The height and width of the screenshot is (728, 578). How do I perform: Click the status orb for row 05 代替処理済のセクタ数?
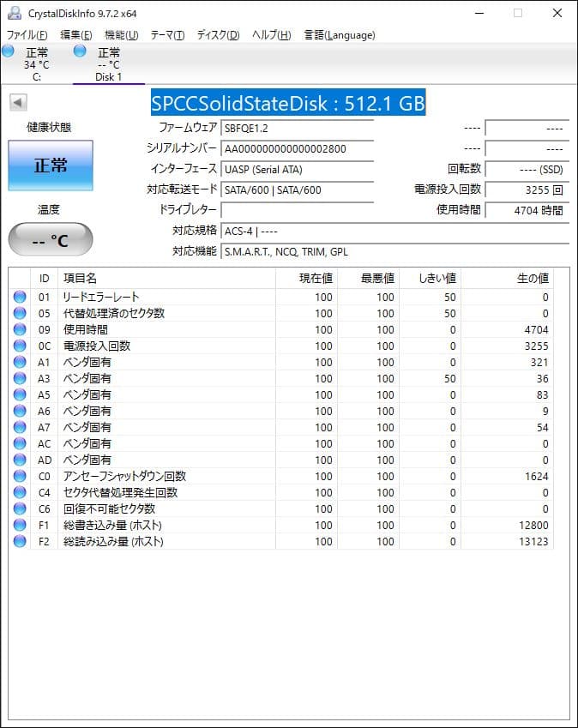pos(20,313)
